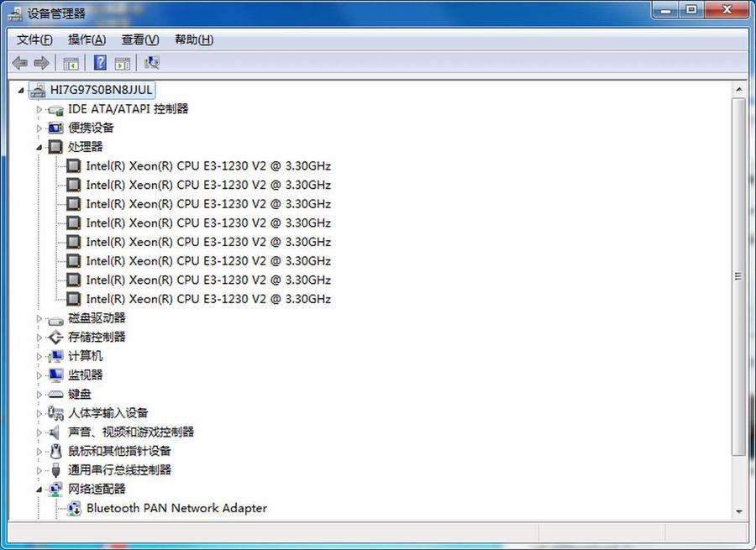Expand the 监视器 node

click(39, 375)
